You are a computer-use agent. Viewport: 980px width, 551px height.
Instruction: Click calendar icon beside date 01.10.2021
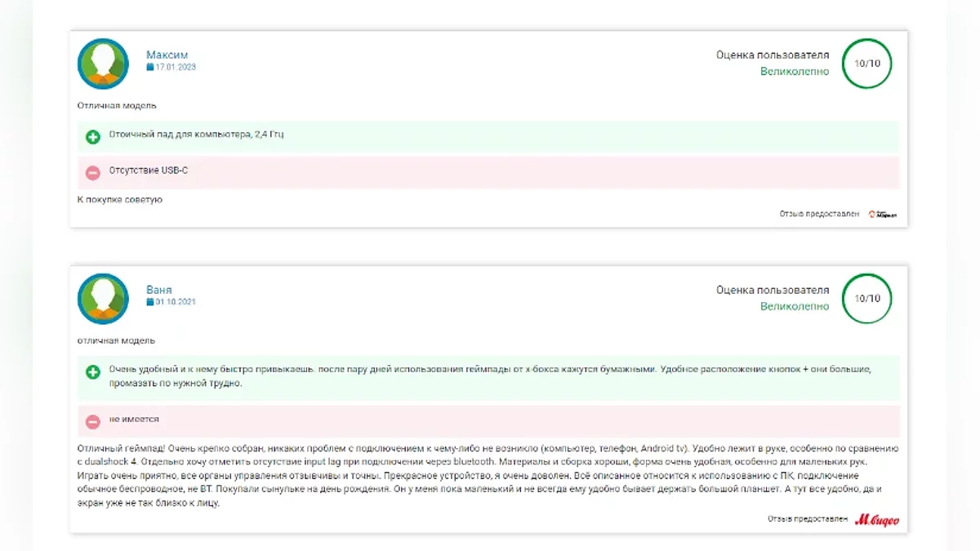pyautogui.click(x=149, y=302)
